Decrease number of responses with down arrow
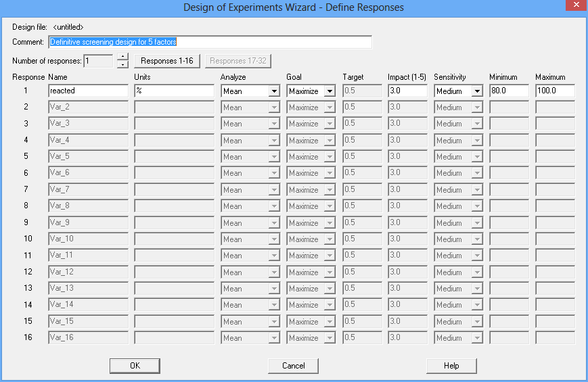Viewport: 588px width, 382px height. tap(122, 65)
